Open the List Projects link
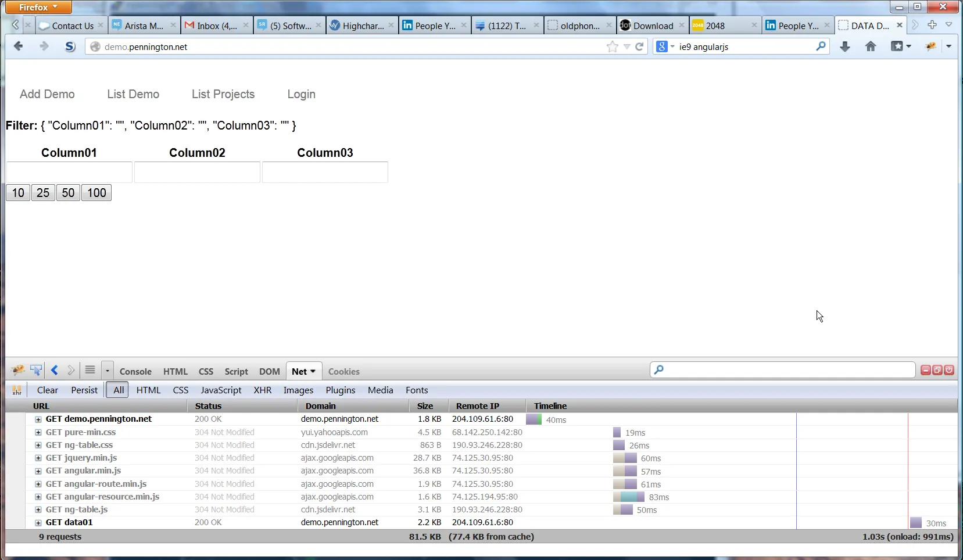Screen dimensions: 963x560 click(x=223, y=94)
